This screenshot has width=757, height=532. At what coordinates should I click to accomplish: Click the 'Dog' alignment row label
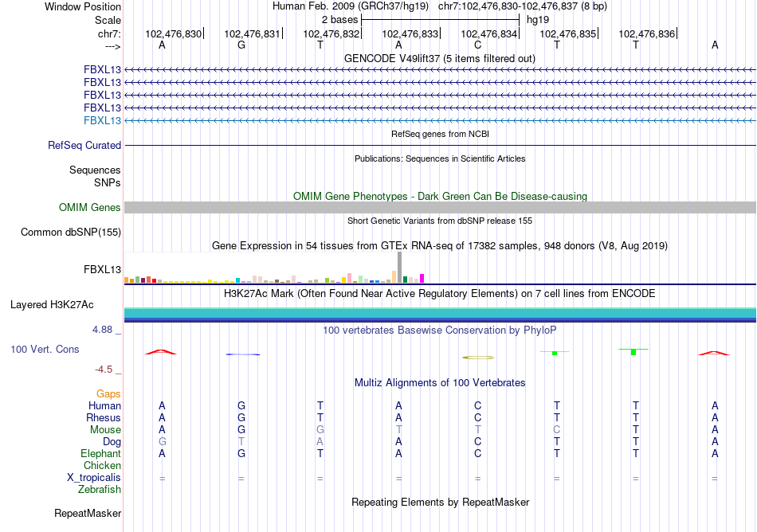pyautogui.click(x=112, y=442)
